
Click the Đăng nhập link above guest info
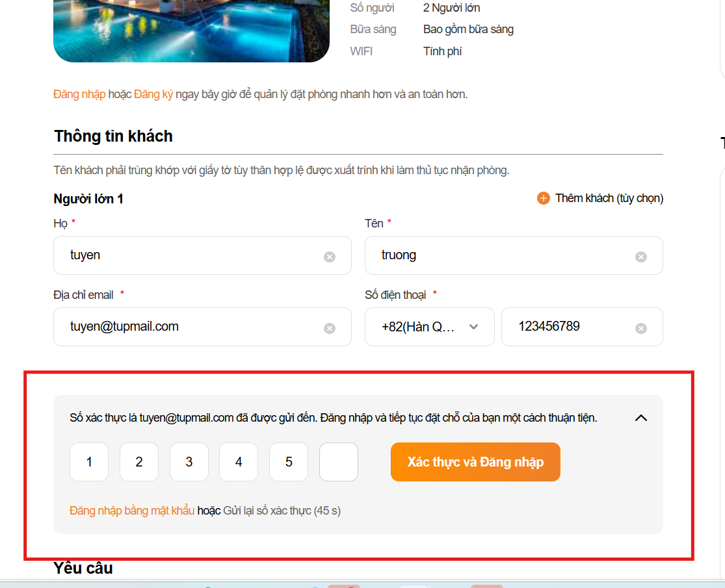tap(79, 94)
